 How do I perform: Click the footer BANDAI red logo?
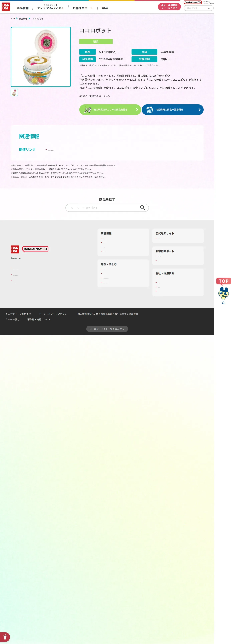[x=15, y=249]
